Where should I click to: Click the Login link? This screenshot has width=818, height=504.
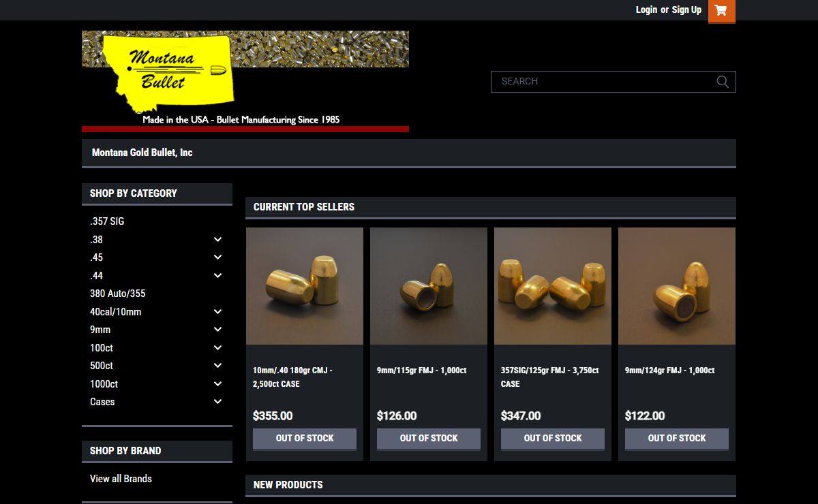(646, 10)
